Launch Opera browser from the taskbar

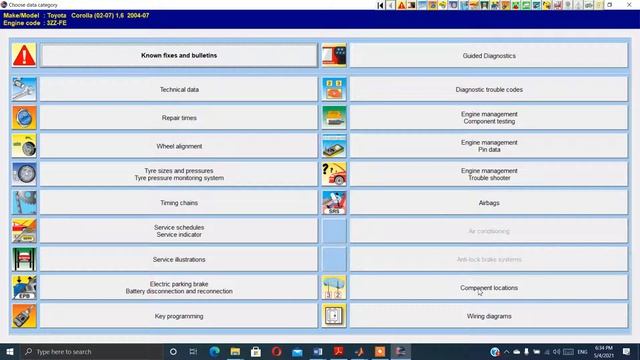[276, 351]
